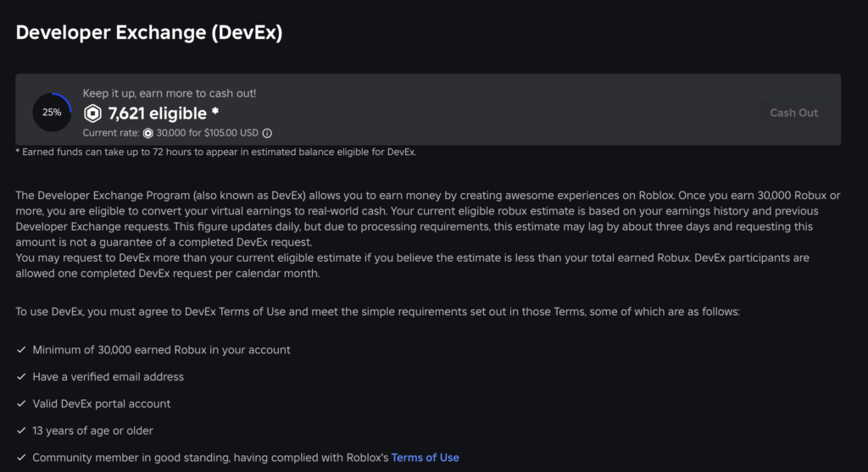Click the paragraph starting 'The Developer Exchange Program'
The width and height of the screenshot is (868, 472).
(427, 219)
